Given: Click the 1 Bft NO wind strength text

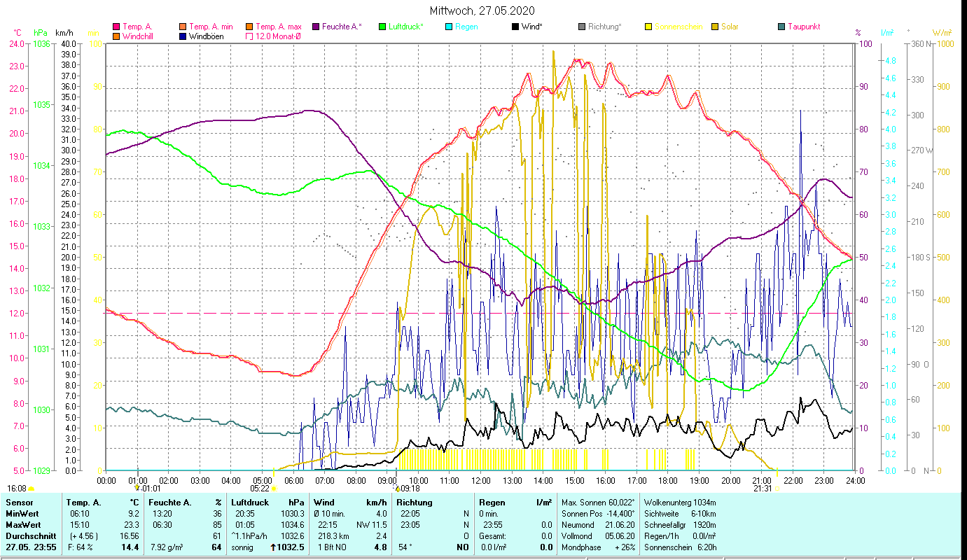Looking at the screenshot, I should [332, 547].
